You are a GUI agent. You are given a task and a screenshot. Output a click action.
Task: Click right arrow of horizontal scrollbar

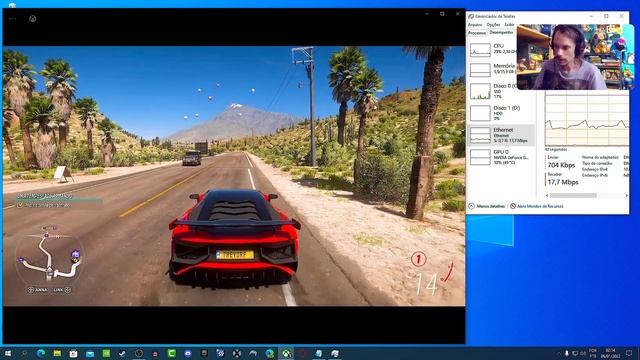627,196
